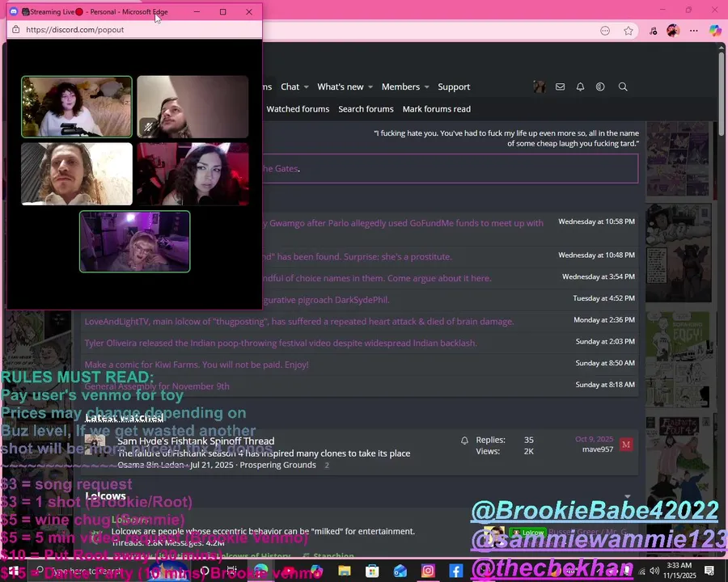Select the Watched forums tab
Screen dimensions: 728x582
[298, 109]
